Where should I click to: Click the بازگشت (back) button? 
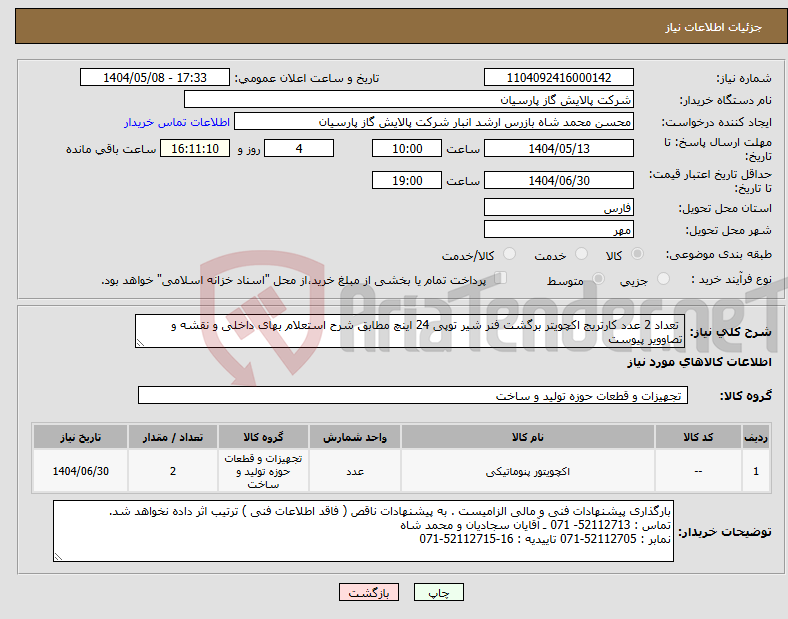369,592
